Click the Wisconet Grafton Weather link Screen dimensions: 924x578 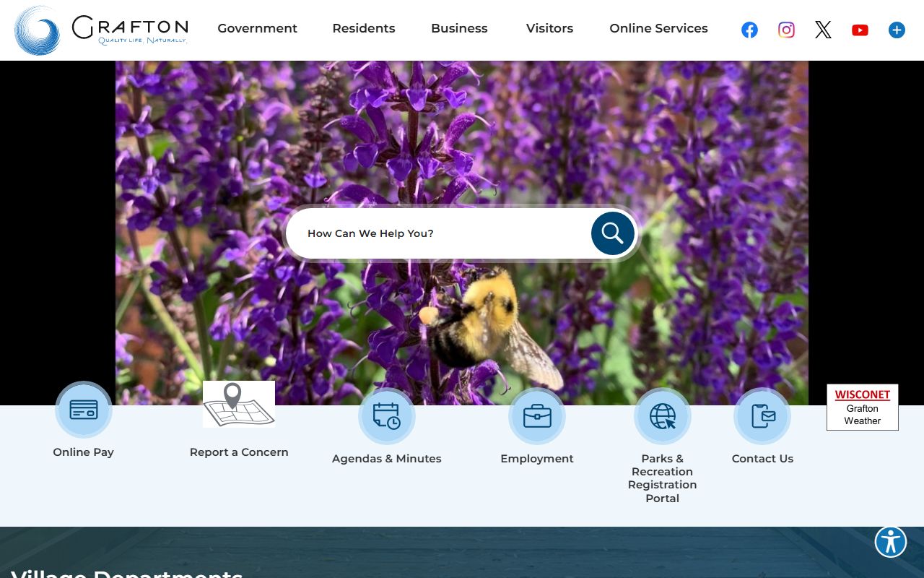tap(862, 407)
